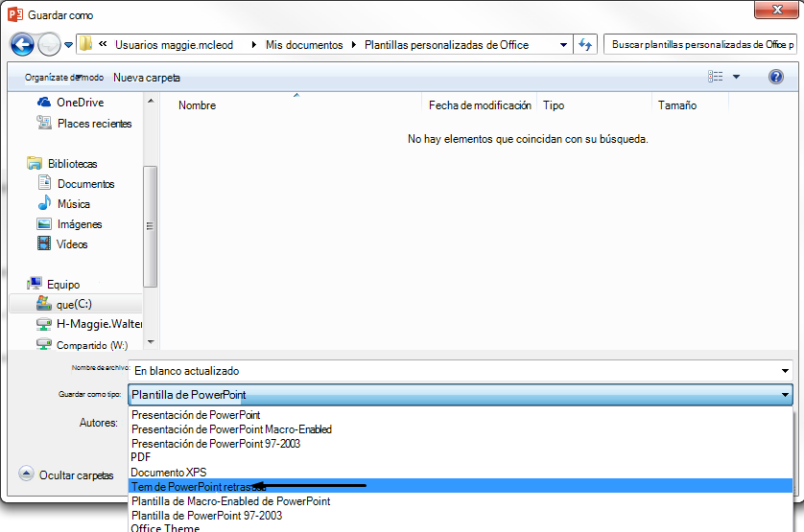This screenshot has height=532, width=804.
Task: Open the recent locations history arrow
Action: (x=68, y=45)
